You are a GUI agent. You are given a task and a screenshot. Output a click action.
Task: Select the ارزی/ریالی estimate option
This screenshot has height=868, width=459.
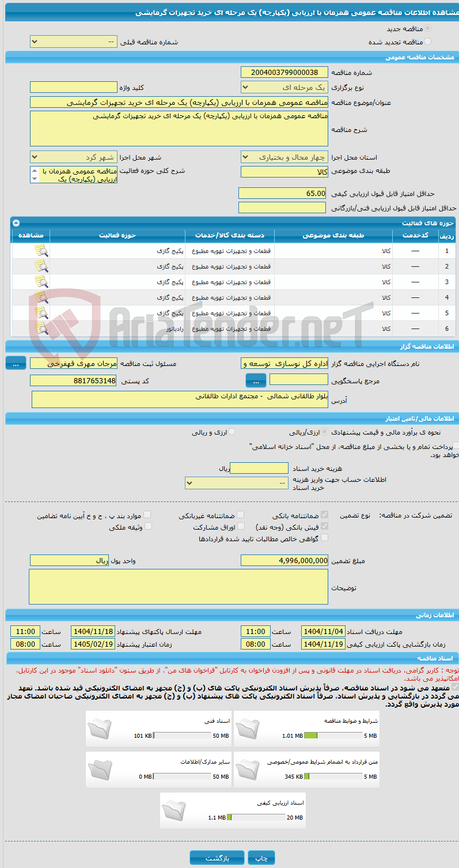click(326, 431)
